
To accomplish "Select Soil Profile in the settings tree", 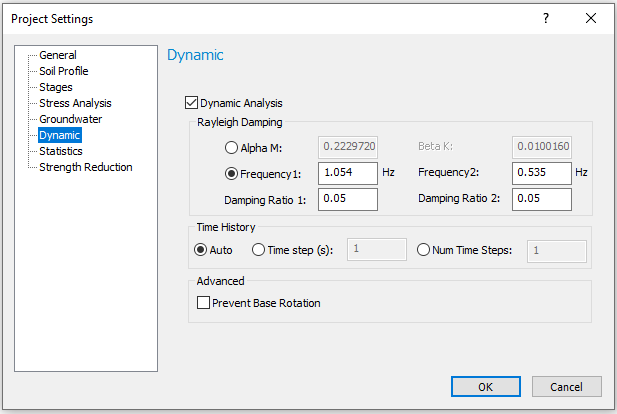I will [64, 71].
